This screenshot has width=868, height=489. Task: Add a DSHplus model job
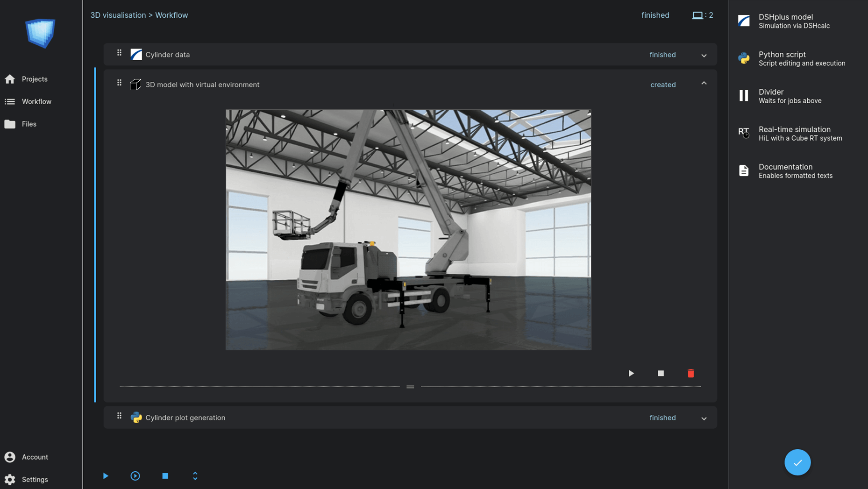[793, 21]
